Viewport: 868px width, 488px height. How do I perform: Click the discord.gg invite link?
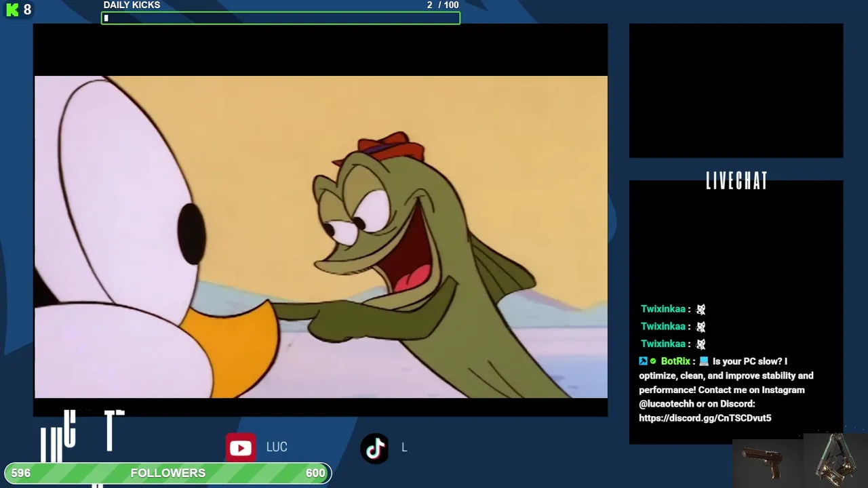pos(705,418)
